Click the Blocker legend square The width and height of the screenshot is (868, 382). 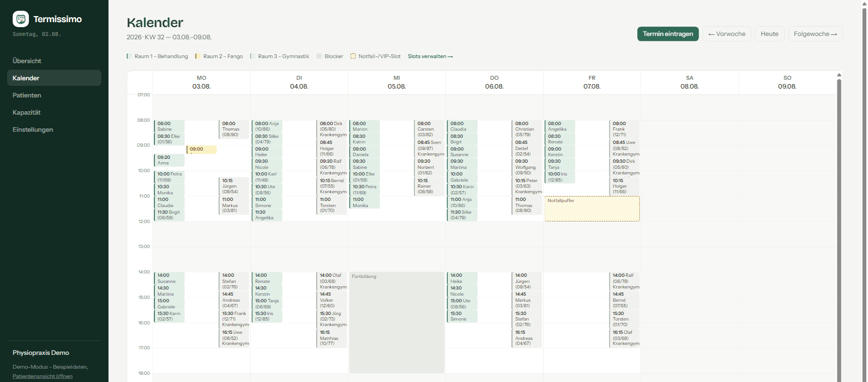(319, 56)
